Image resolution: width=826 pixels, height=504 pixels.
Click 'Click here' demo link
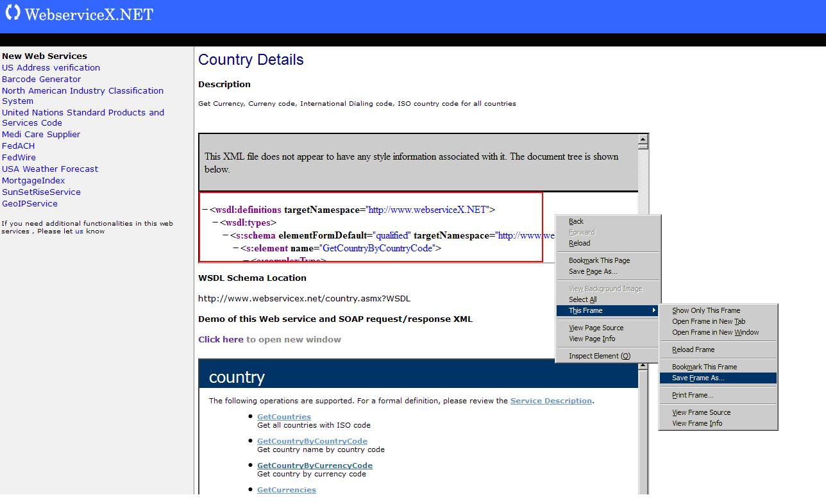coord(221,339)
